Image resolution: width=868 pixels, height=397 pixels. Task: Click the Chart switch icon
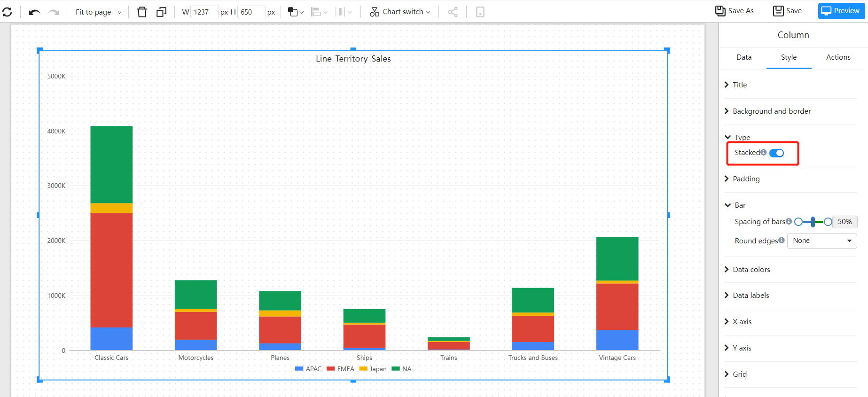pos(375,12)
